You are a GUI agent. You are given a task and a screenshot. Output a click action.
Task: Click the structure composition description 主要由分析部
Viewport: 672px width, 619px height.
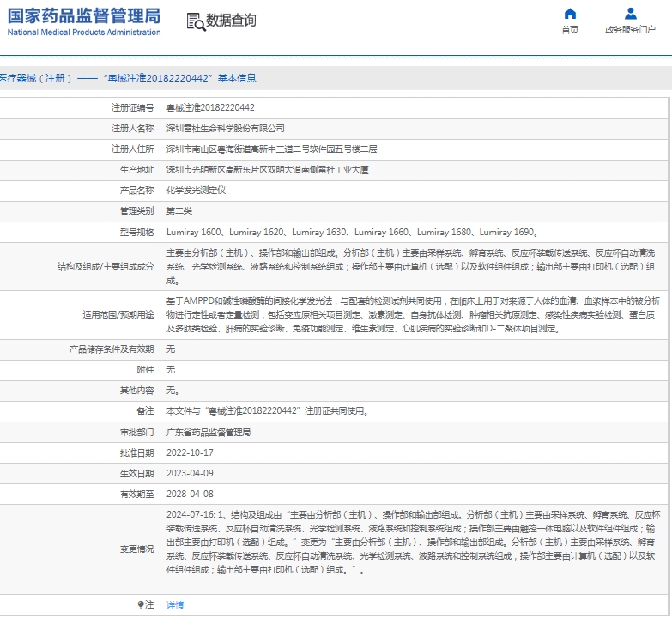410,267
